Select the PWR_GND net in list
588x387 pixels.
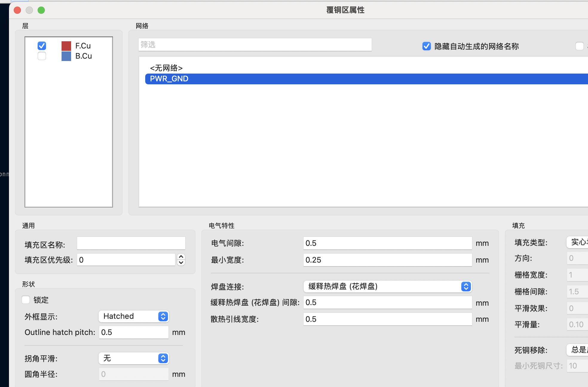tap(169, 79)
